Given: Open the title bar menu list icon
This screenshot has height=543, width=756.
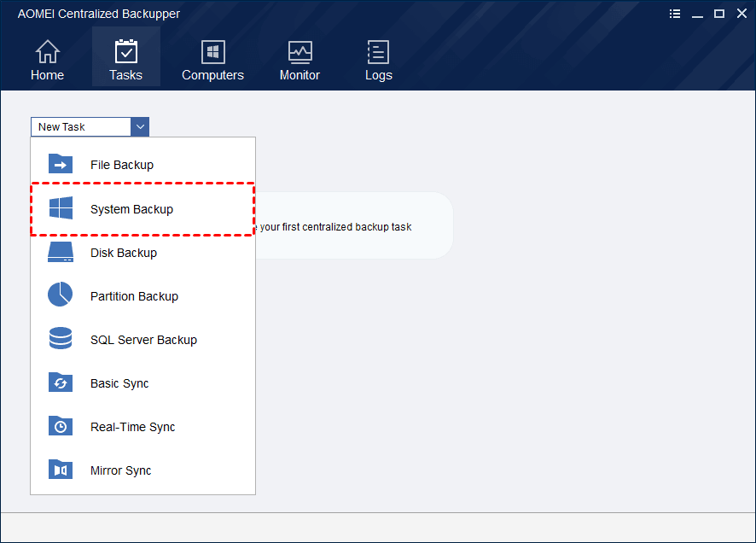Looking at the screenshot, I should pos(675,14).
